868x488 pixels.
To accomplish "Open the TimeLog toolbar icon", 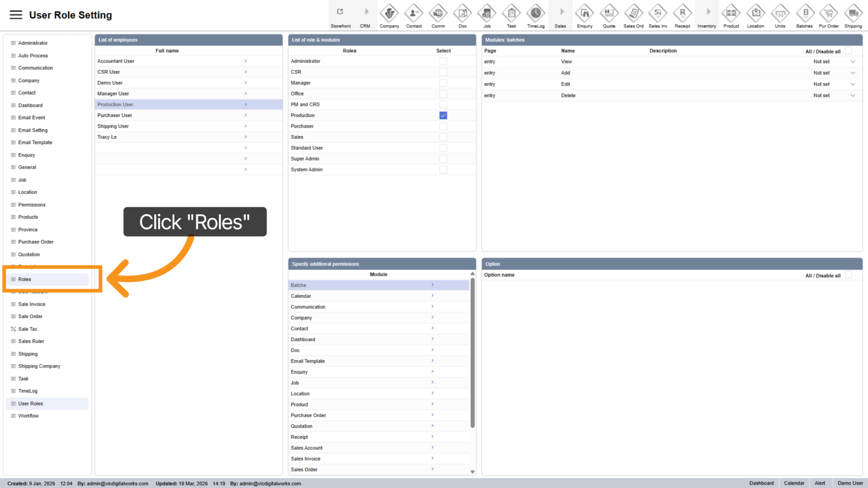I will [x=536, y=15].
